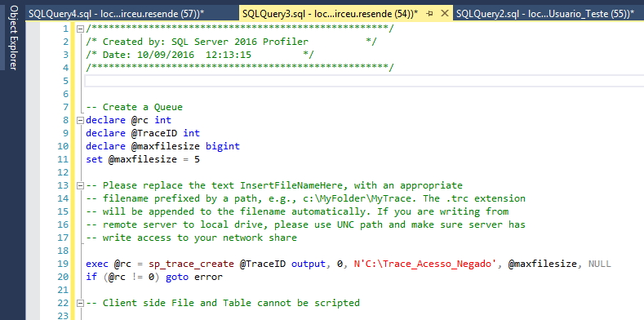Click the N'C:\Trace_Acesso_Negado' string literal

tap(425, 264)
